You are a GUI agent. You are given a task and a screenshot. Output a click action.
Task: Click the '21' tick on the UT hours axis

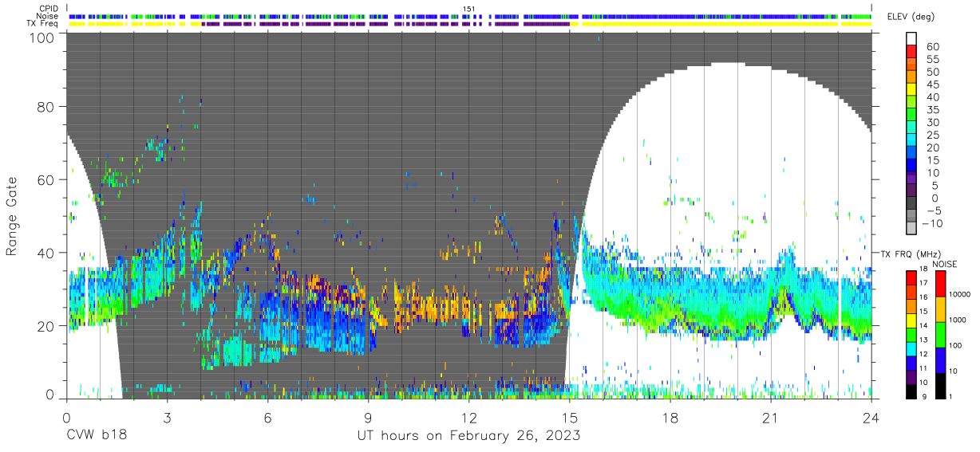(x=770, y=417)
